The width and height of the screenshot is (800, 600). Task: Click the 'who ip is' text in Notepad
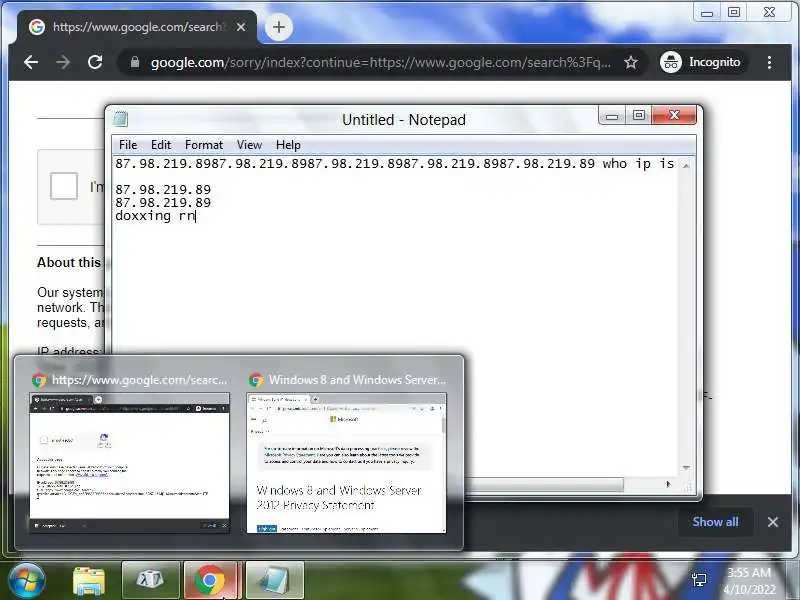(x=638, y=164)
